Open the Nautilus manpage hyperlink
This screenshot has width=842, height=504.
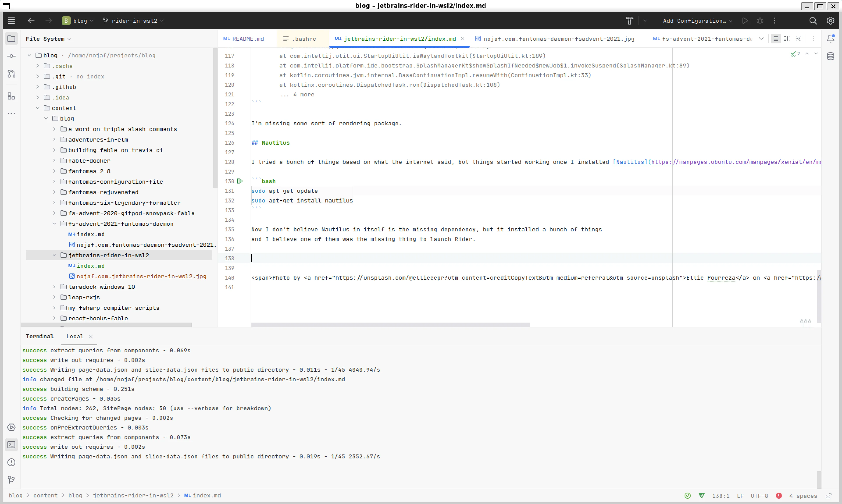click(x=630, y=162)
